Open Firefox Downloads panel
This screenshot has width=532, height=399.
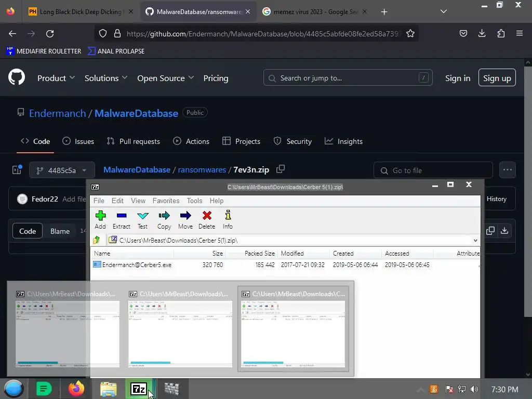482,33
